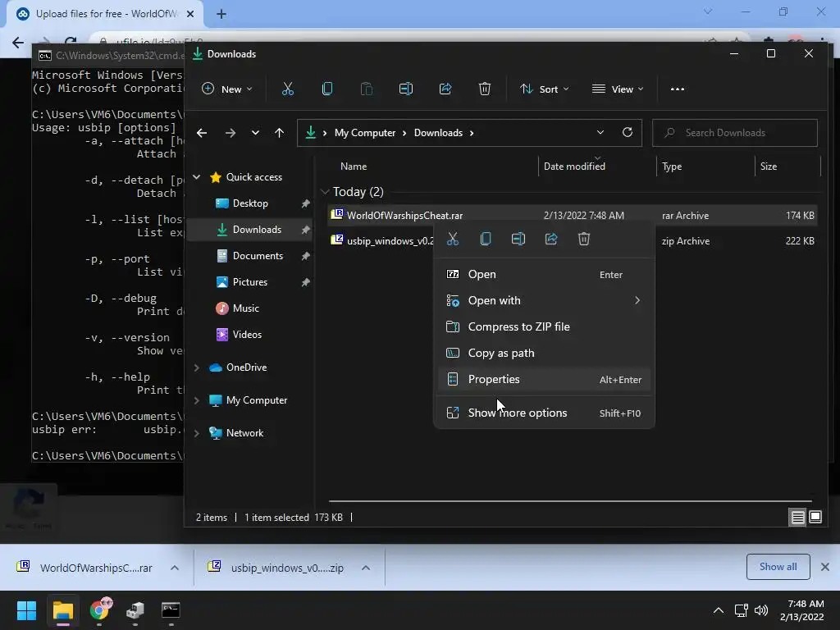
Task: Open the See more ellipsis menu
Action: click(677, 89)
